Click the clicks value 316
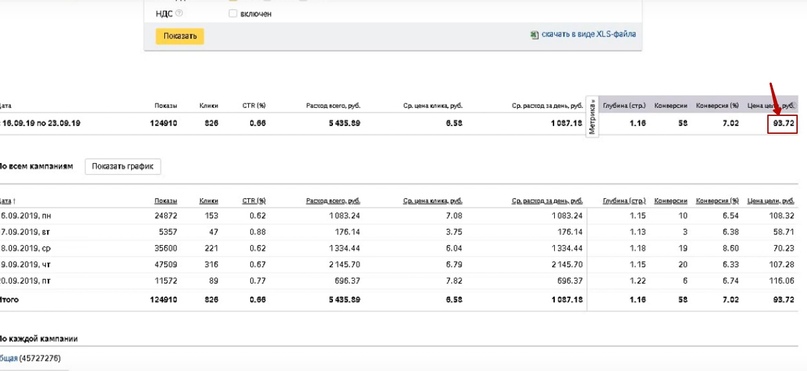The image size is (807, 371). coord(212,265)
